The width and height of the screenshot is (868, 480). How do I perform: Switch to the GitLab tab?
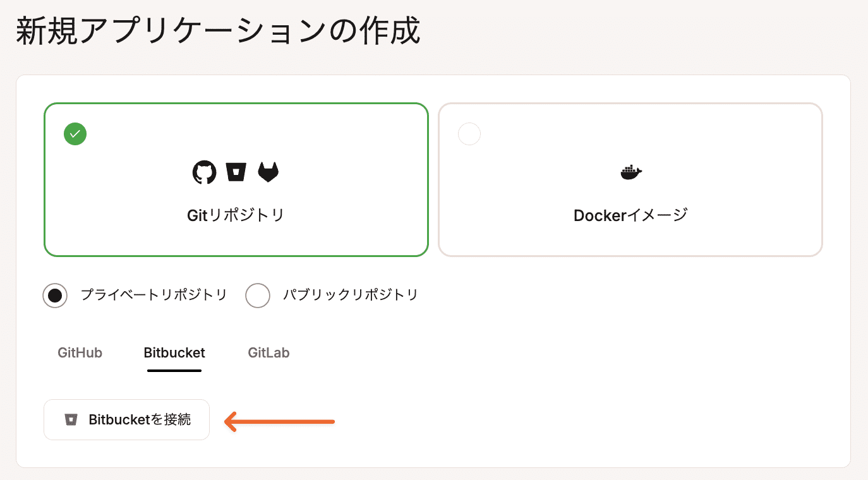coord(268,353)
